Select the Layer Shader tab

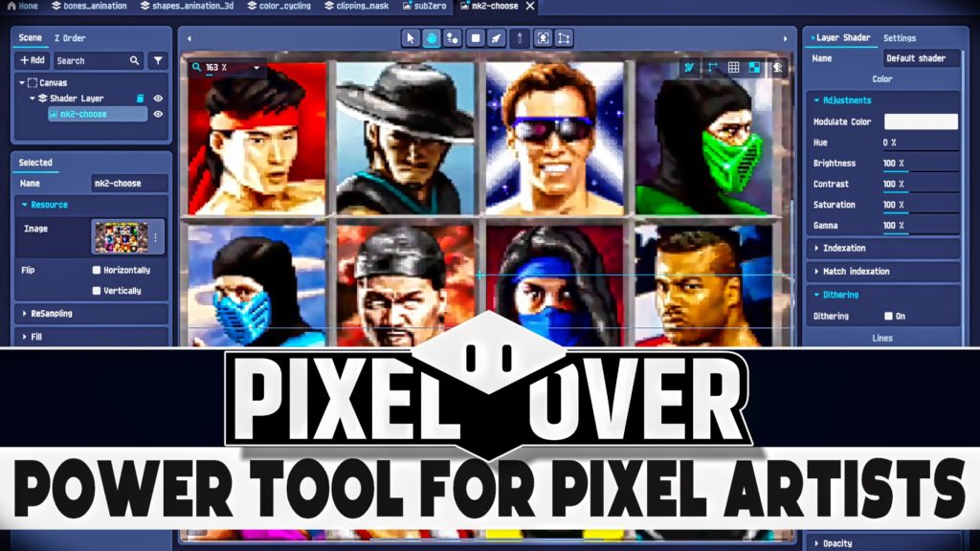click(840, 38)
